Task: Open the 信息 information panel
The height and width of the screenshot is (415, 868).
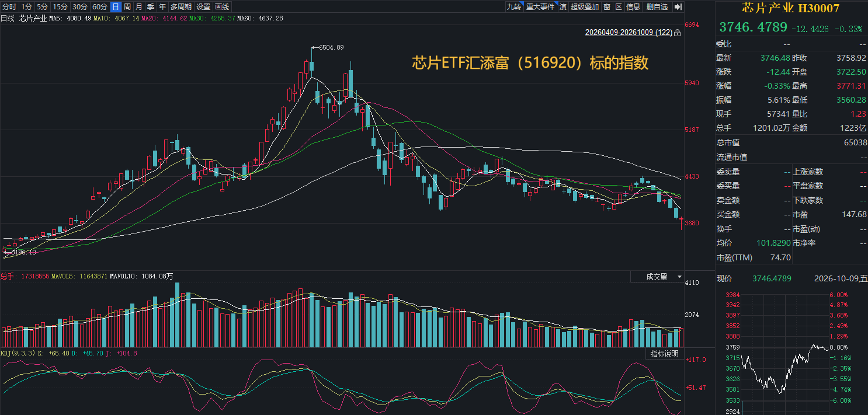Action: (x=634, y=7)
